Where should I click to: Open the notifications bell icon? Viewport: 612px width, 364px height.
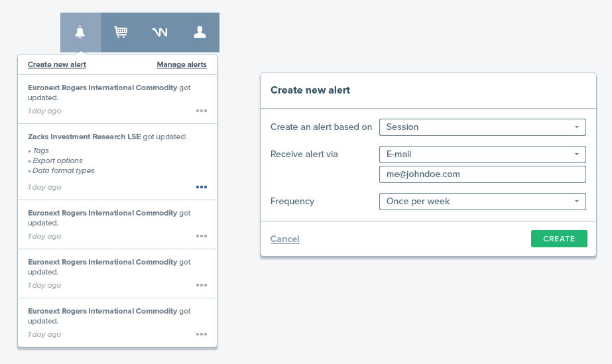click(80, 32)
